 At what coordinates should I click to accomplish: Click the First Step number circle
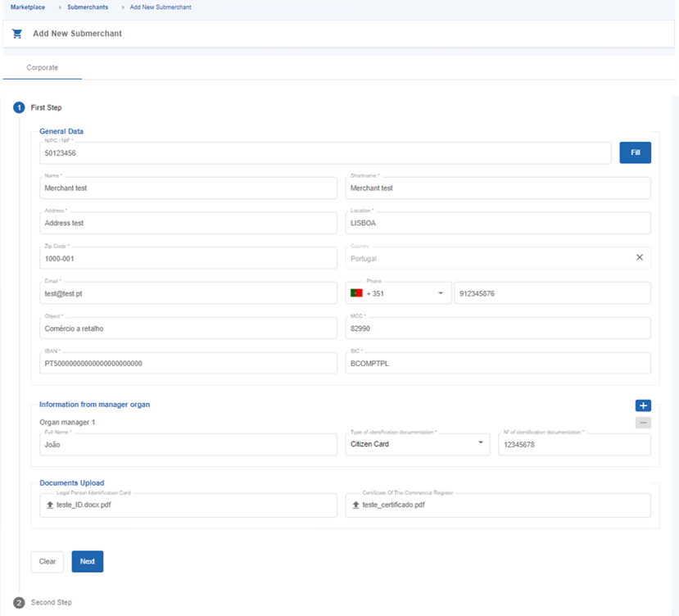coord(20,107)
